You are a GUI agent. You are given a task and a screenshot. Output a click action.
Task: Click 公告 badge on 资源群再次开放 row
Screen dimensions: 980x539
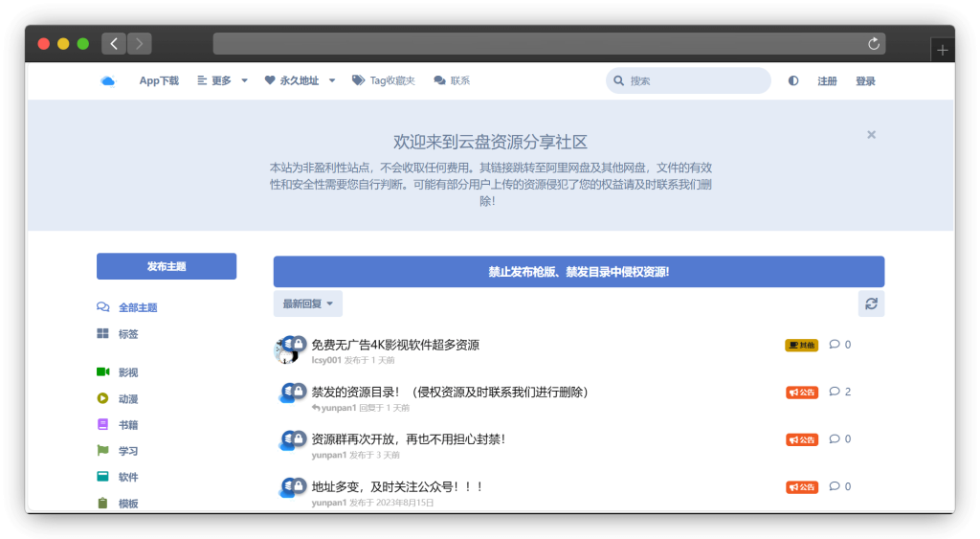point(802,440)
